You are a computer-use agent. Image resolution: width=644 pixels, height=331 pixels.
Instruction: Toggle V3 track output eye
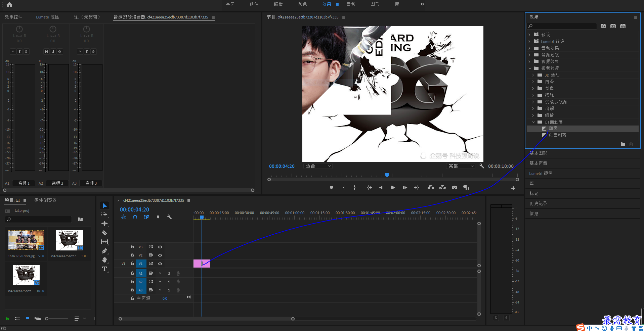[x=160, y=247]
